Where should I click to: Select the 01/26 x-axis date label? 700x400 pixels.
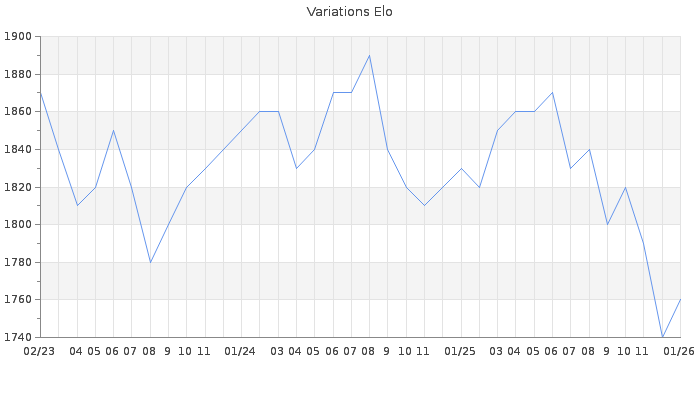[x=680, y=351]
